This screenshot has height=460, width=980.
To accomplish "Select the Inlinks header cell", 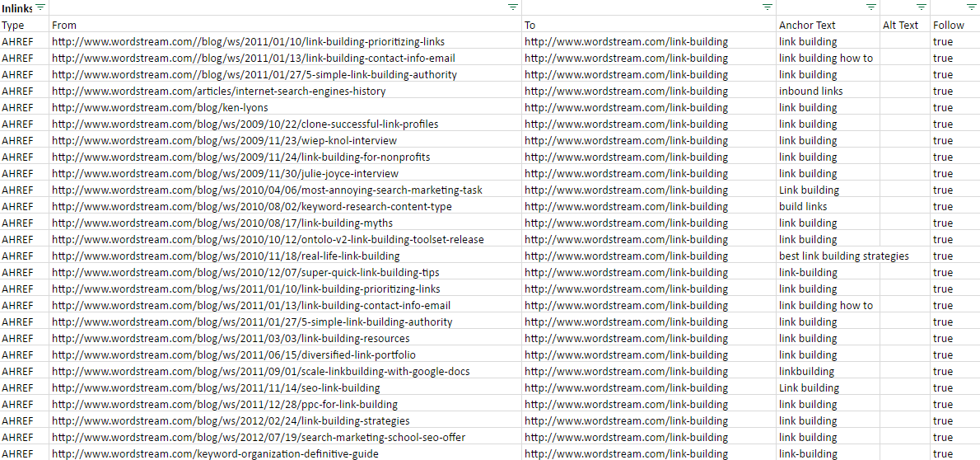I will (x=16, y=8).
